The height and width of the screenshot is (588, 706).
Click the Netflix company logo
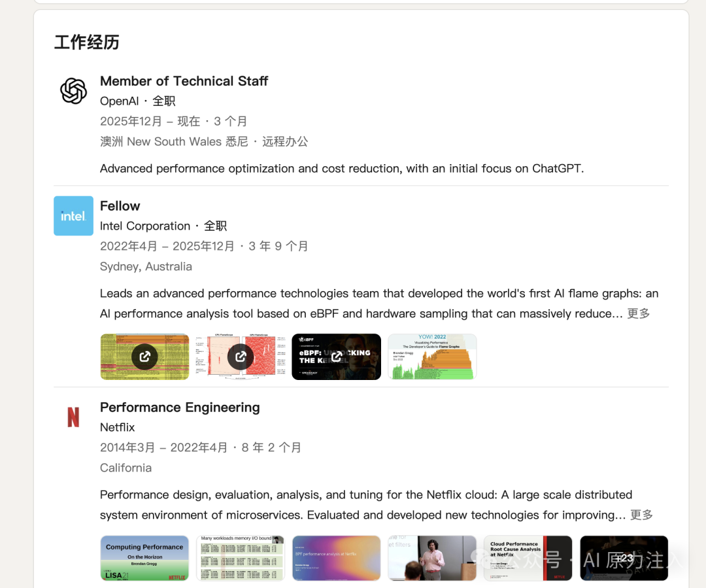point(73,417)
